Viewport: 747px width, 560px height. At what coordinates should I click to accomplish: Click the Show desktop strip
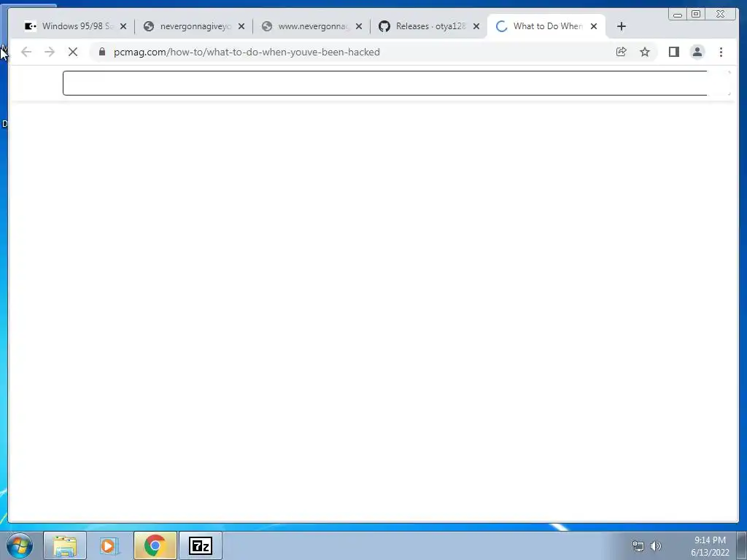pyautogui.click(x=742, y=545)
